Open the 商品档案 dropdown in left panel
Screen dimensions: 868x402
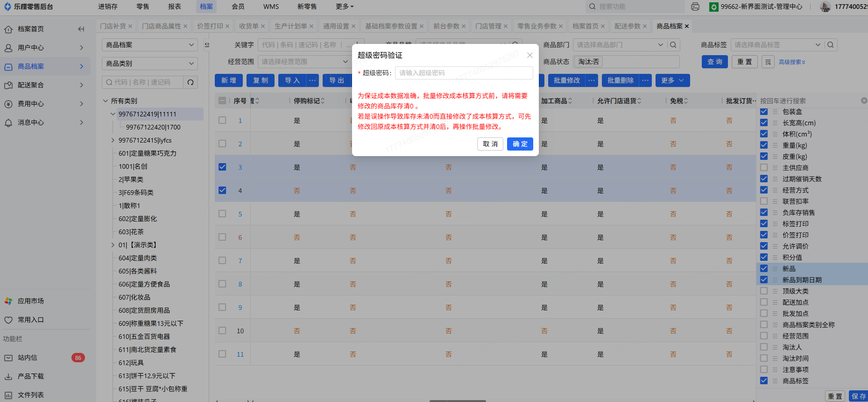149,45
